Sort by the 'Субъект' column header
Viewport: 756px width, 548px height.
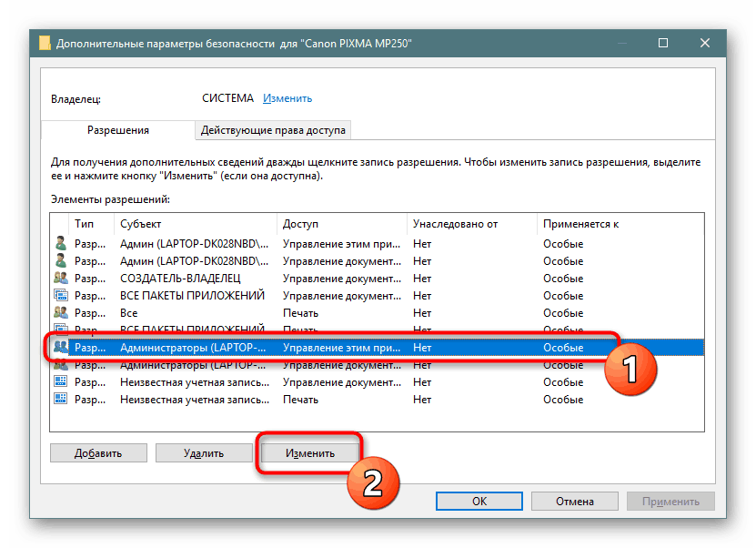(x=196, y=224)
